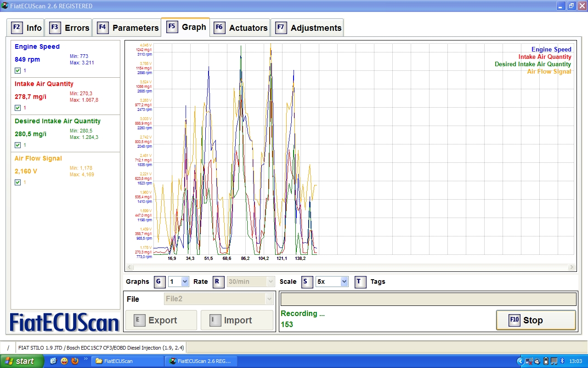Click the FiatECUScan logo
This screenshot has height=368, width=588.
[x=65, y=323]
